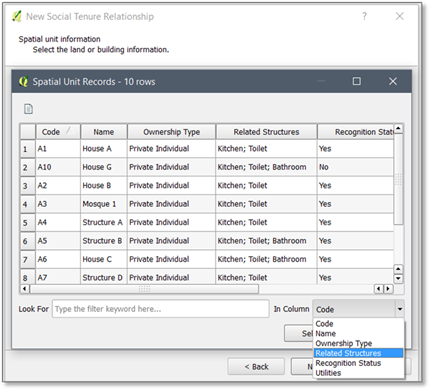Click the table corner select-all button
Image resolution: width=430 pixels, height=390 pixels.
tap(28, 132)
